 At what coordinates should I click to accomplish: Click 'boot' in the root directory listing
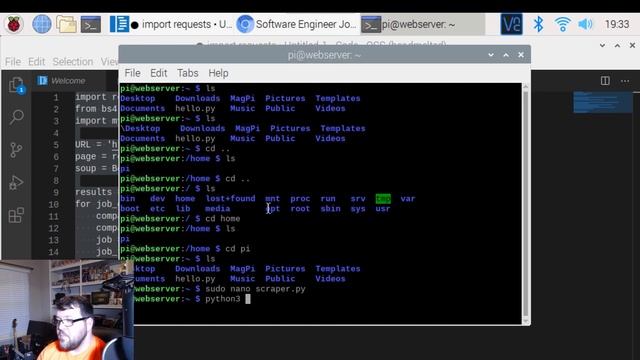130,209
